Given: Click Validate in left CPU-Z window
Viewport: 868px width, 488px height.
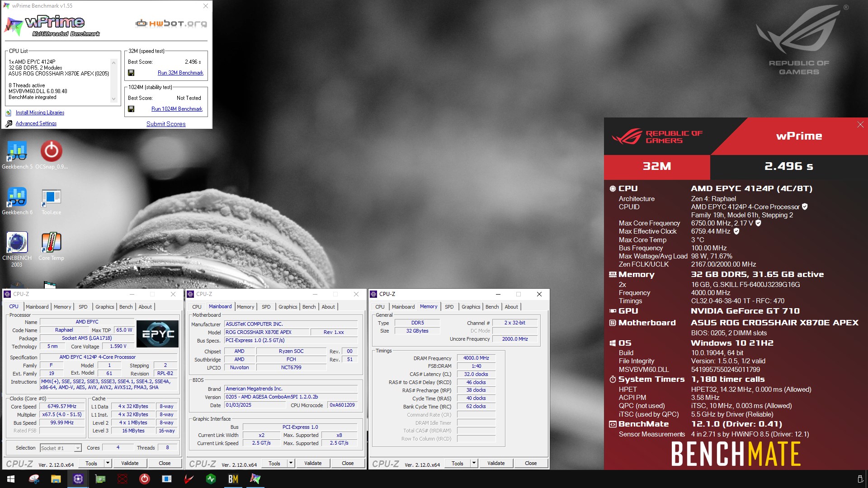Looking at the screenshot, I should [x=130, y=463].
